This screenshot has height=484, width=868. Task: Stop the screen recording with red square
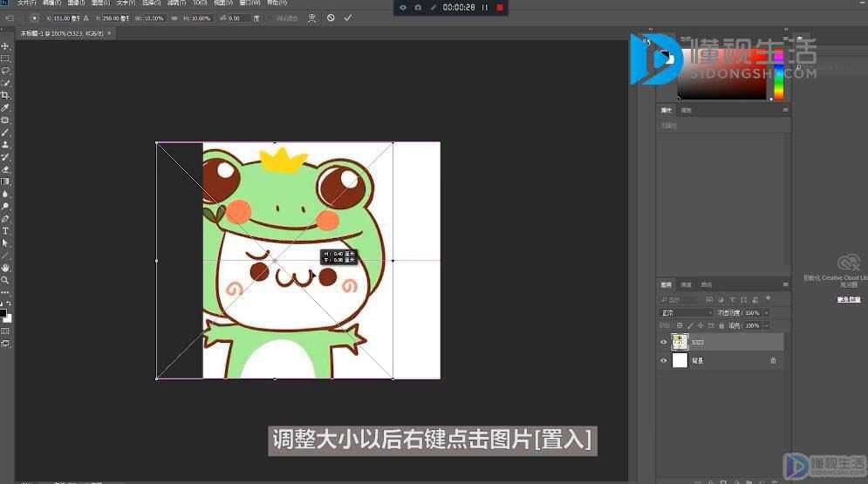coord(500,7)
